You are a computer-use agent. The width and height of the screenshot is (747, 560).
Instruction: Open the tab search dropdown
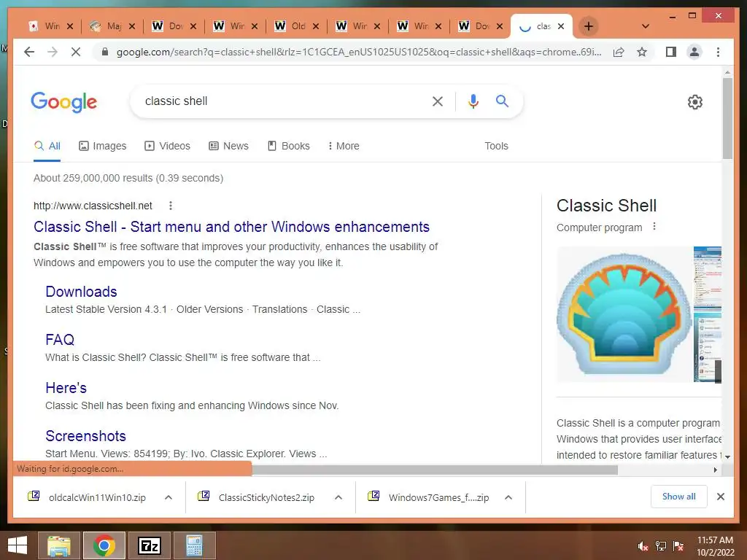[646, 26]
